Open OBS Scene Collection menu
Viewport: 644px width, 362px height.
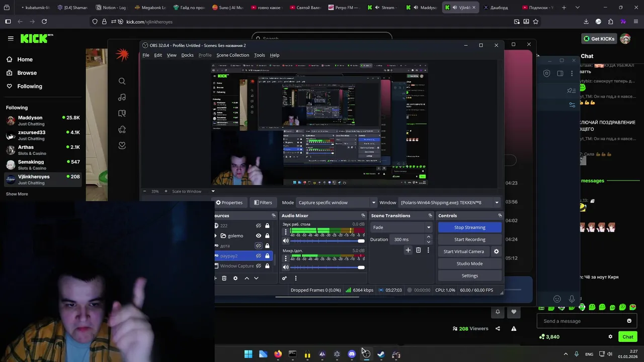232,55
